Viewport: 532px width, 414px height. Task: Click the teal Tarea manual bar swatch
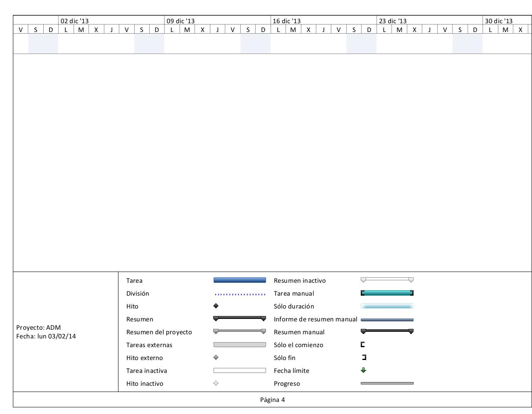coord(387,293)
